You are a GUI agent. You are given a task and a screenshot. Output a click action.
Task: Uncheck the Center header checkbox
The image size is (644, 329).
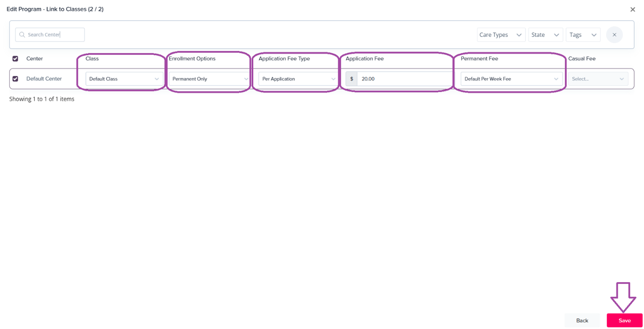click(x=15, y=59)
